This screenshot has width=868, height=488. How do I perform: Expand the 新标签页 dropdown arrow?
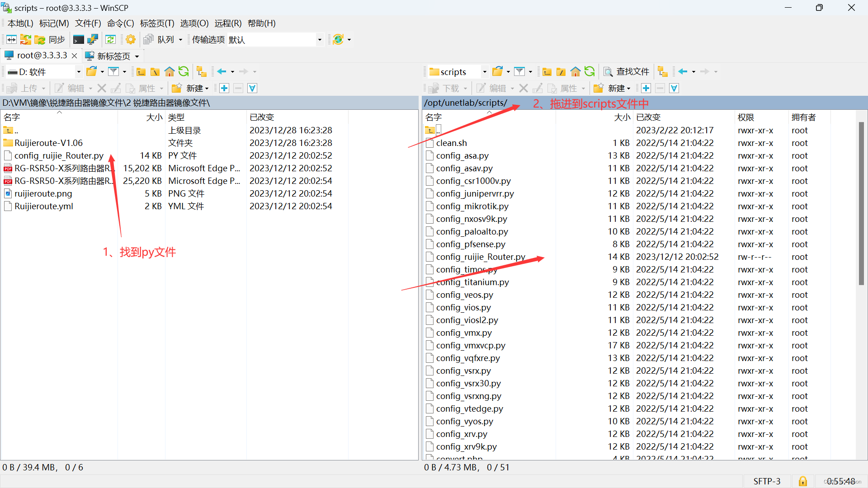pos(137,56)
